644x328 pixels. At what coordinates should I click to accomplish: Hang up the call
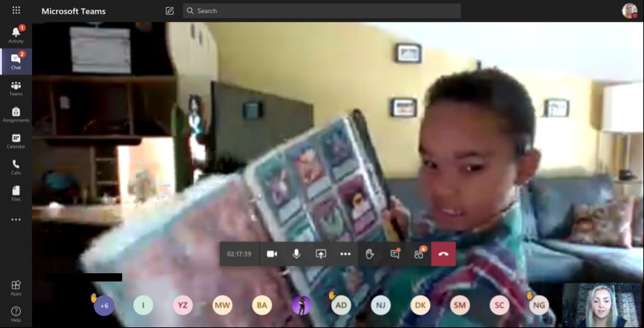[443, 254]
